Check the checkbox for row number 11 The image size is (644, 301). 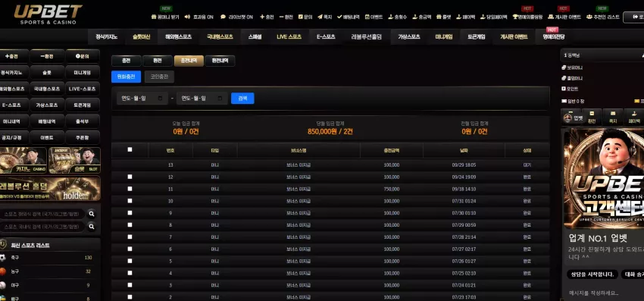pos(130,189)
